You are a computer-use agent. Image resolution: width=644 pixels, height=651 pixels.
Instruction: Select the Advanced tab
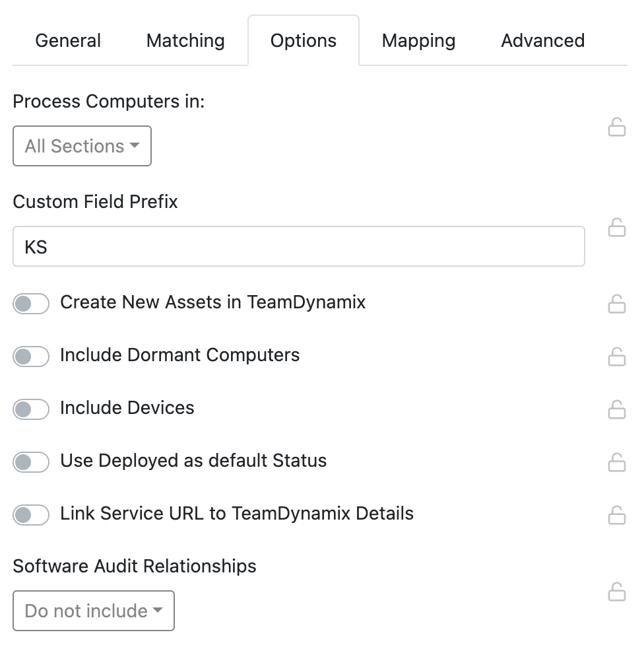(x=542, y=40)
